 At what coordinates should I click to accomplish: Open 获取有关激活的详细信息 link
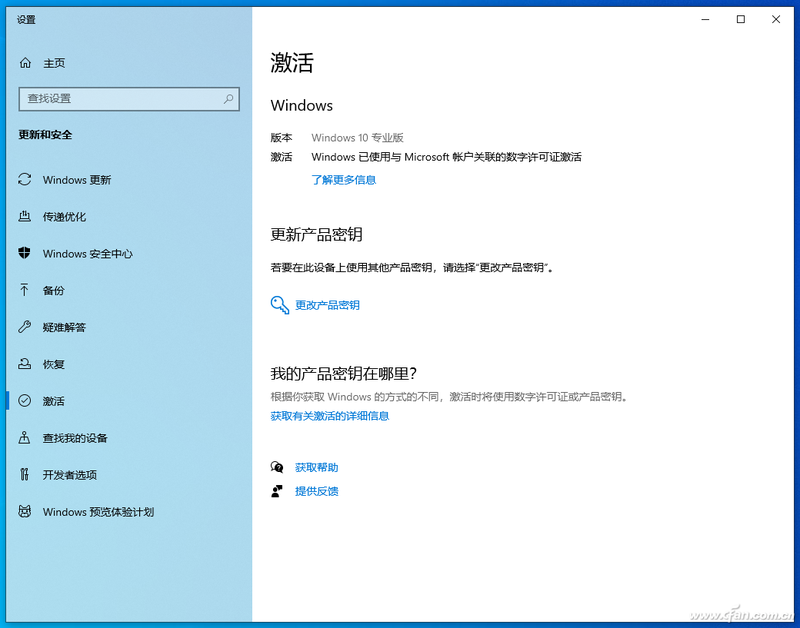[x=330, y=416]
